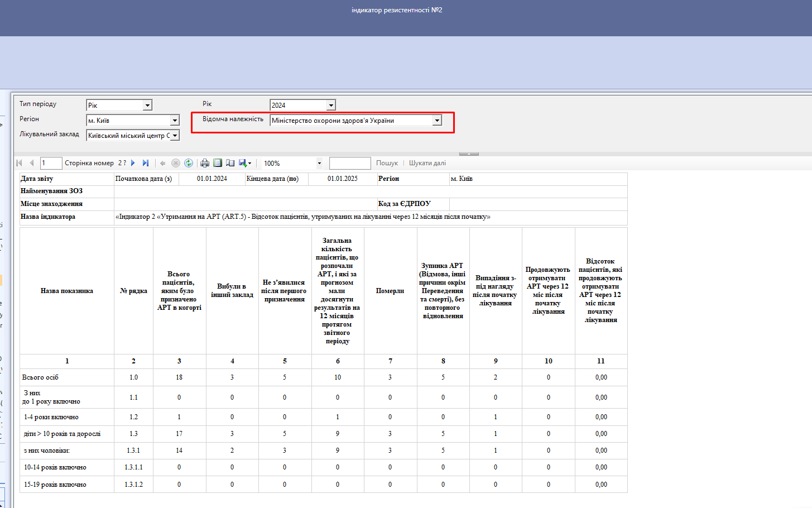Click the current page number field
Viewport: 812px width, 508px height.
coord(51,163)
